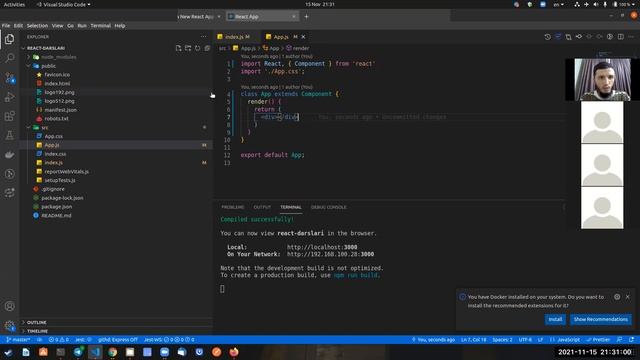Click Telegram icon in taskbar

[78, 352]
